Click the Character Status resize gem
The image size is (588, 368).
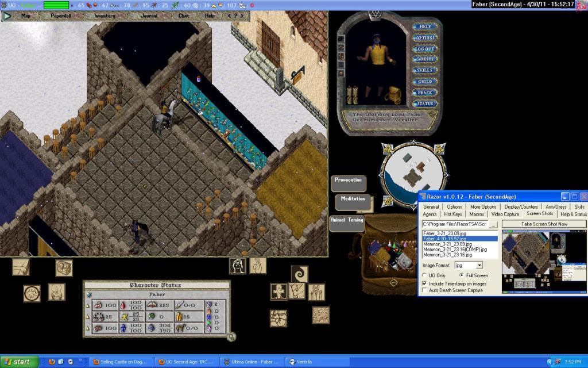230,338
